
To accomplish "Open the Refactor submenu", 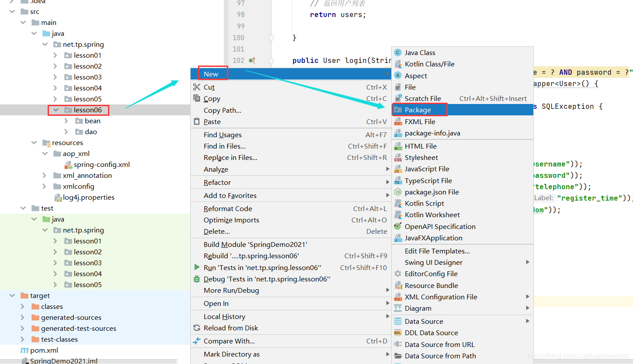I will [x=291, y=182].
